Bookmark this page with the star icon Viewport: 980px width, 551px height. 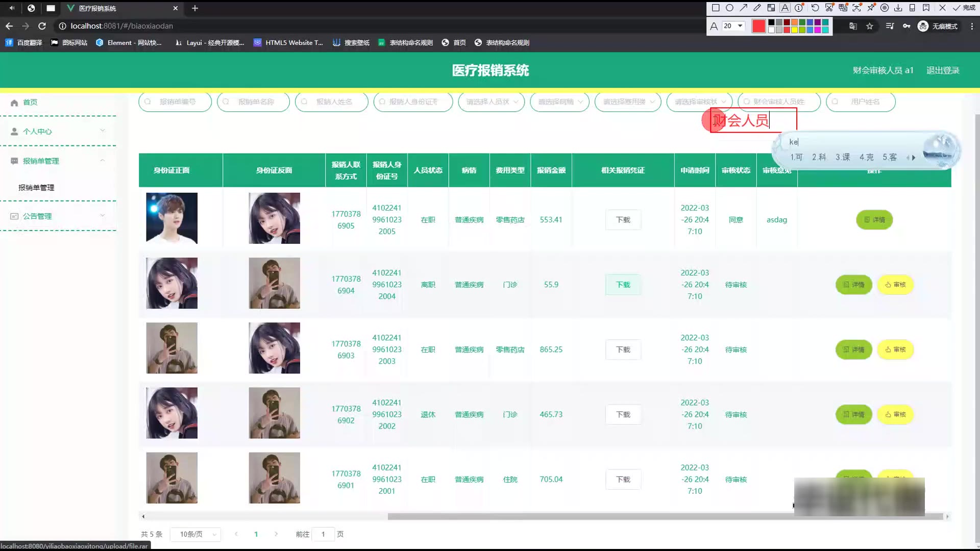[x=870, y=26]
